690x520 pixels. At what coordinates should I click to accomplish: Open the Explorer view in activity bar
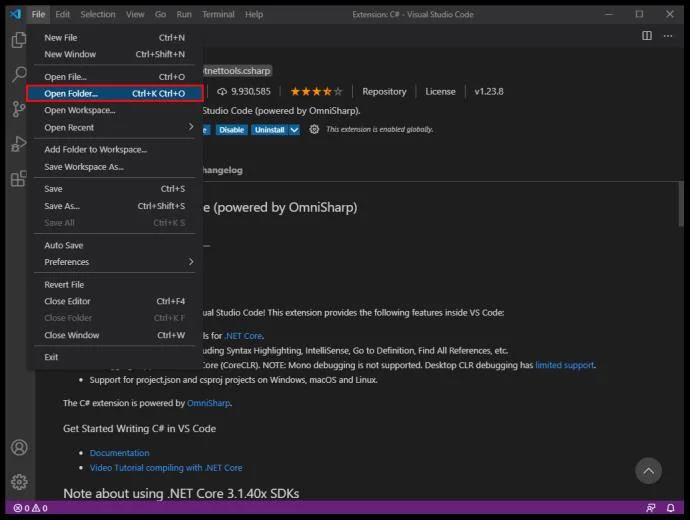pos(18,40)
